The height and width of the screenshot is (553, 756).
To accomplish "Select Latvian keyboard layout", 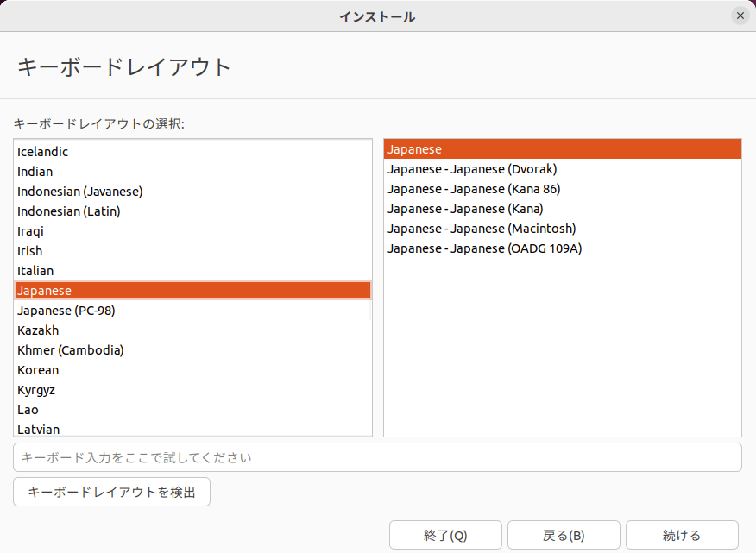I will (x=192, y=429).
